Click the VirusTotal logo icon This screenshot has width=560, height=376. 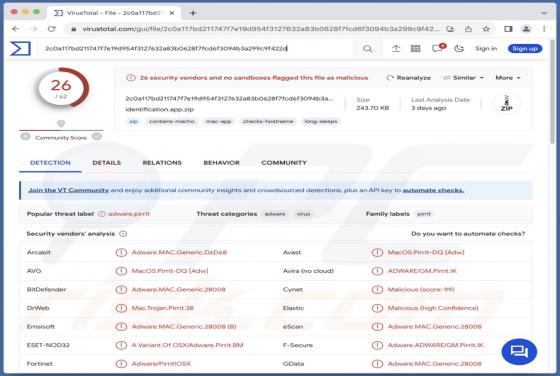[x=20, y=49]
